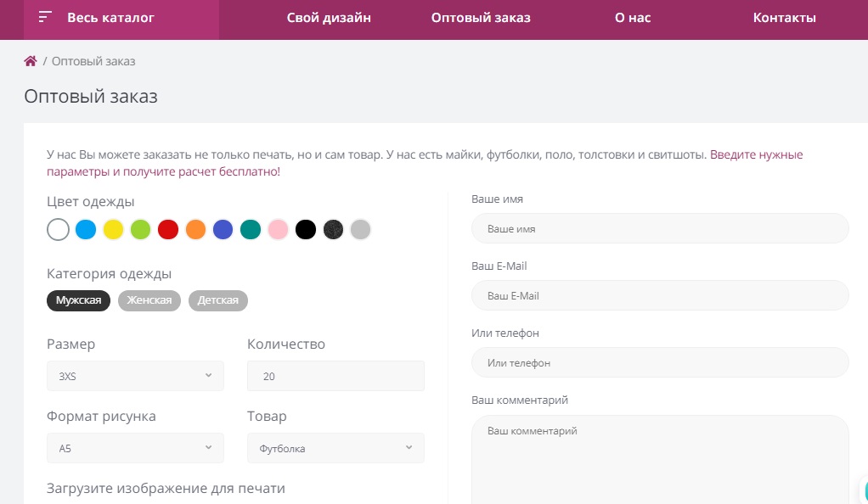Select the Мужская clothing category
868x504 pixels.
[x=78, y=300]
